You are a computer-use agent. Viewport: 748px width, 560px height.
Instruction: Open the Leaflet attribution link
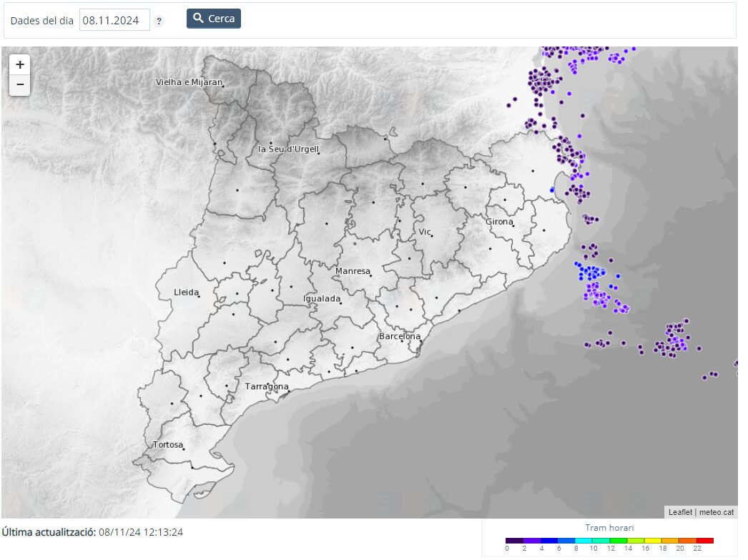point(680,512)
